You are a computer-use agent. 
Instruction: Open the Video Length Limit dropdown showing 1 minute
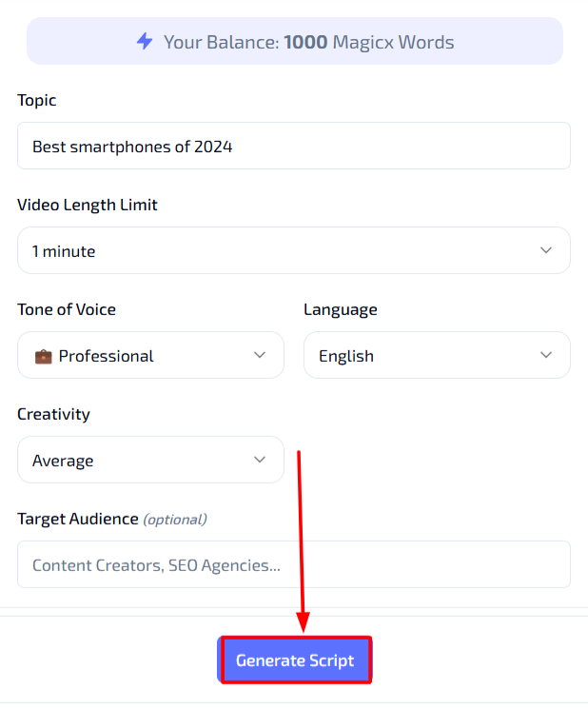pyautogui.click(x=294, y=250)
